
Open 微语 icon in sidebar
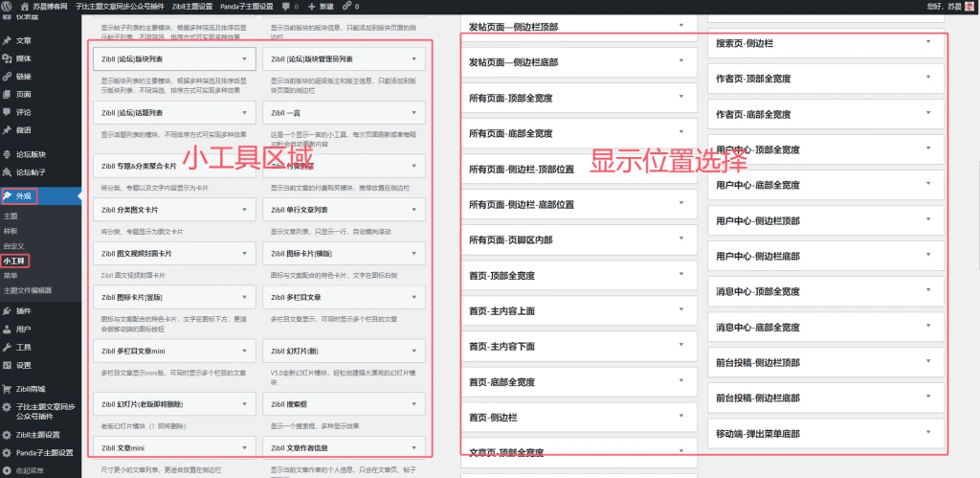click(x=7, y=130)
